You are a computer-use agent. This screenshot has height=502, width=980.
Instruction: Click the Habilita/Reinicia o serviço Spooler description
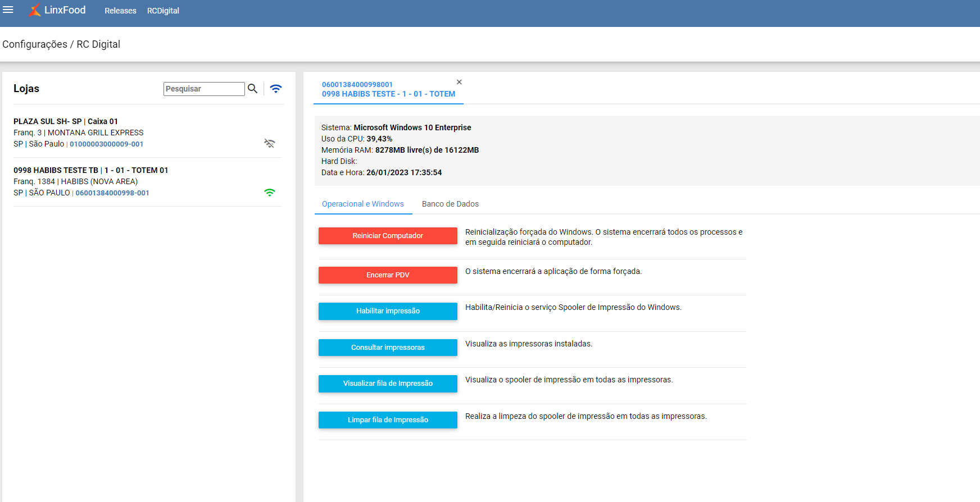(x=573, y=307)
